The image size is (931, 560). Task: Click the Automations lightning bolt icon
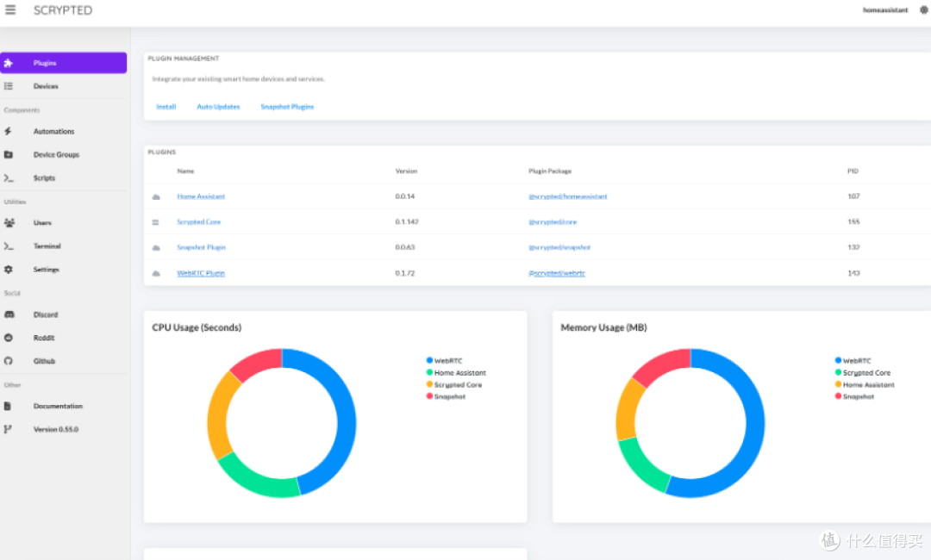point(9,132)
